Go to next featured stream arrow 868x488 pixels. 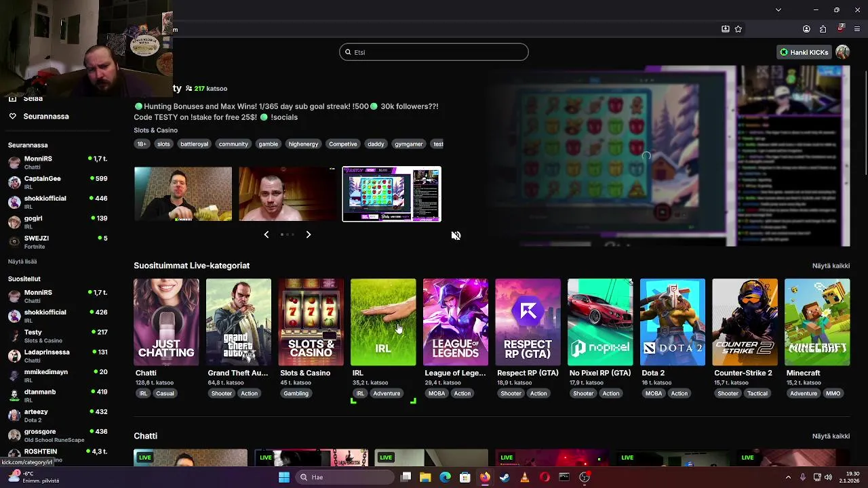coord(309,235)
